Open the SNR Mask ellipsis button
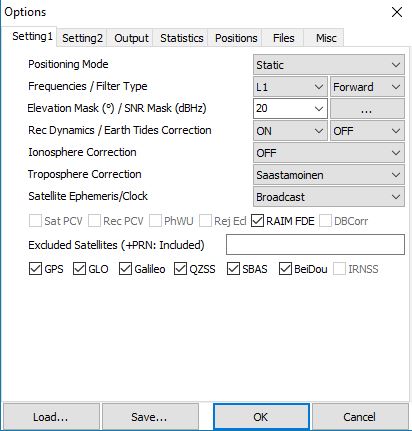The image size is (412, 431). coord(367,108)
